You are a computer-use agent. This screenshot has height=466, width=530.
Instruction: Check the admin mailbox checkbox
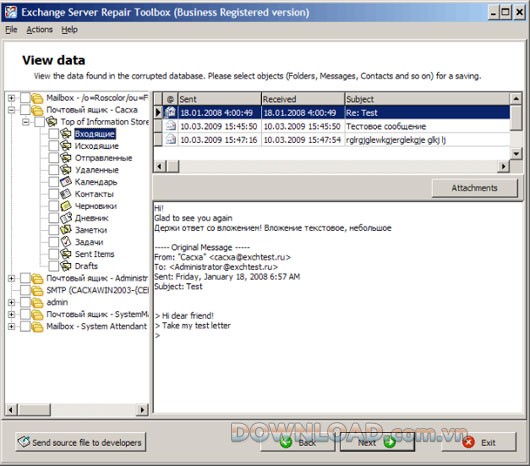point(25,302)
